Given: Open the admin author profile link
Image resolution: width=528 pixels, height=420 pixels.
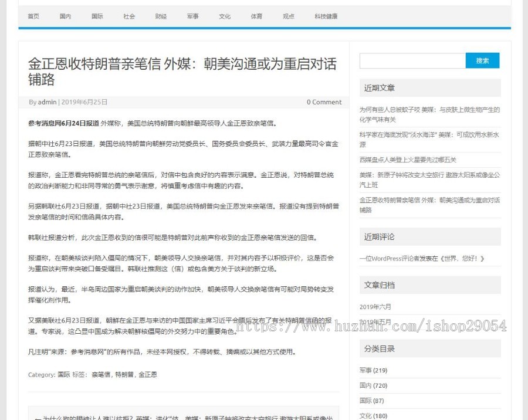Looking at the screenshot, I should tap(46, 101).
